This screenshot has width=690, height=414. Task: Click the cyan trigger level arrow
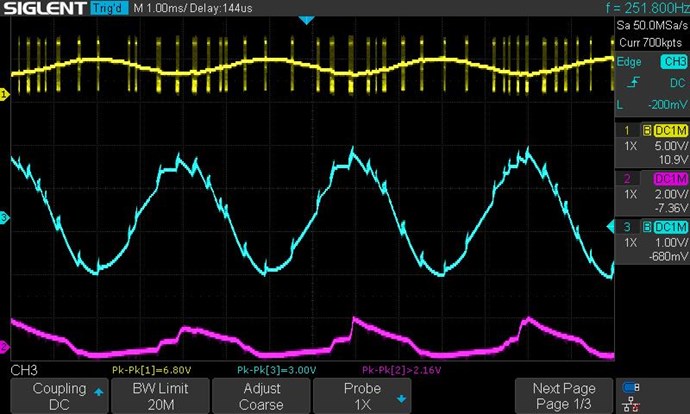pos(612,229)
